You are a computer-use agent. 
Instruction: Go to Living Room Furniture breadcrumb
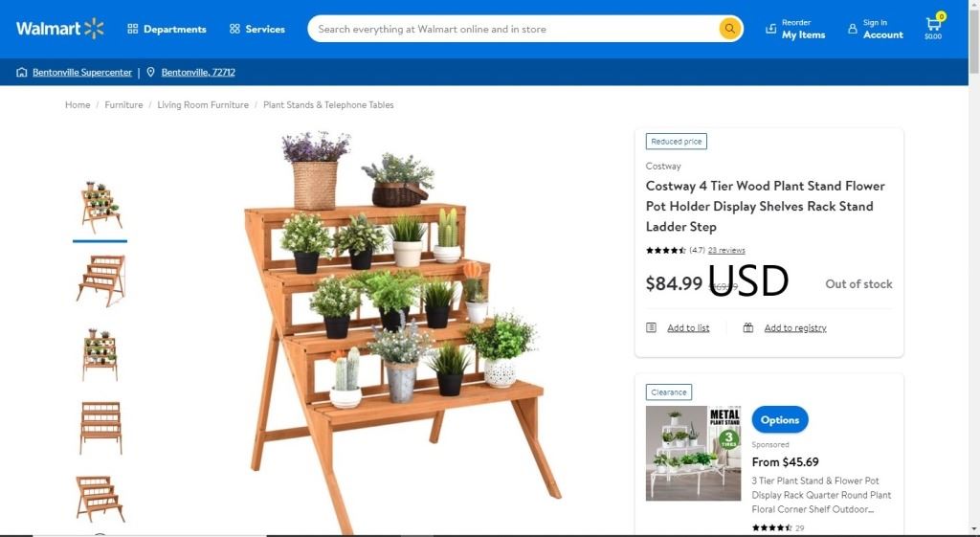tap(203, 105)
